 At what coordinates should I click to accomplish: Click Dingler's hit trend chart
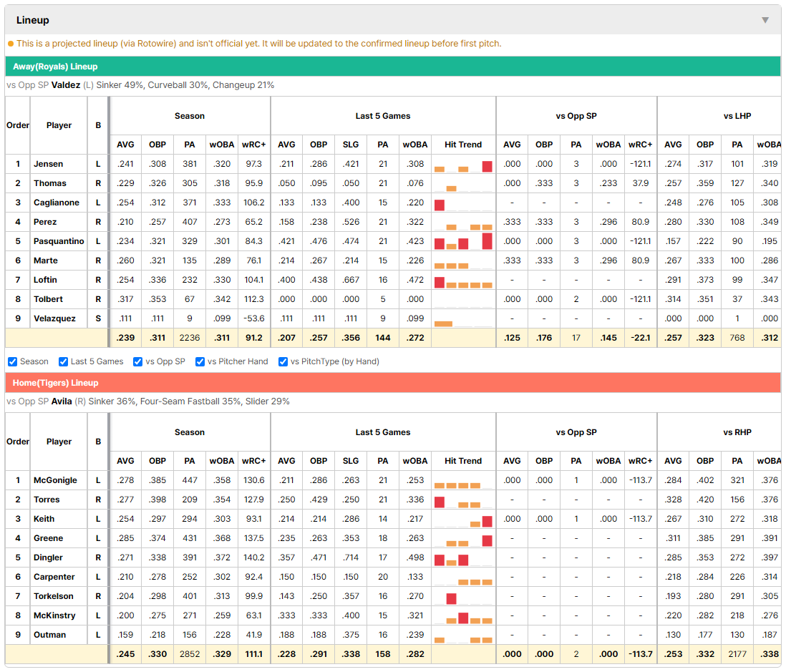(463, 557)
